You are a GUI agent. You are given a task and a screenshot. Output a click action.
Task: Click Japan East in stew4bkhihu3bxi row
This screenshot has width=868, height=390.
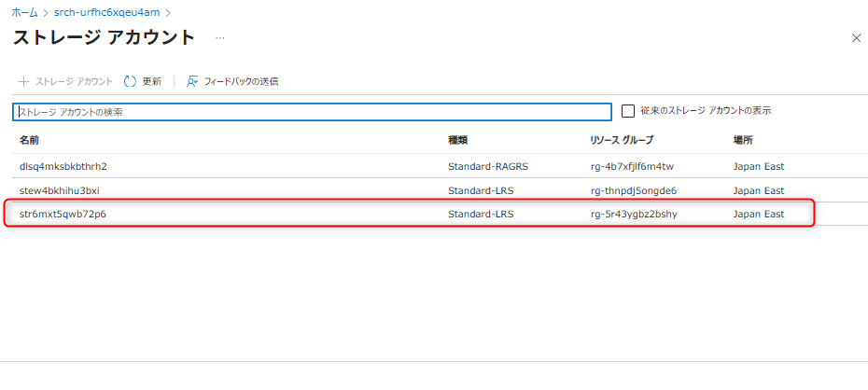pos(759,190)
